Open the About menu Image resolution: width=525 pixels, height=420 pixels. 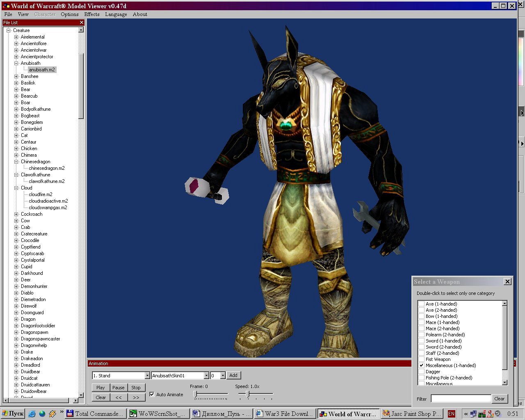tap(140, 14)
